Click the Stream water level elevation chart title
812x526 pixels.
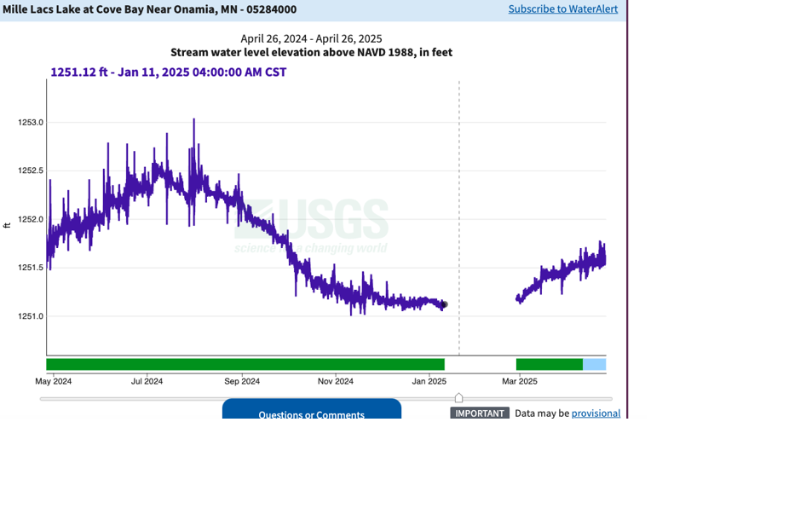pos(311,53)
